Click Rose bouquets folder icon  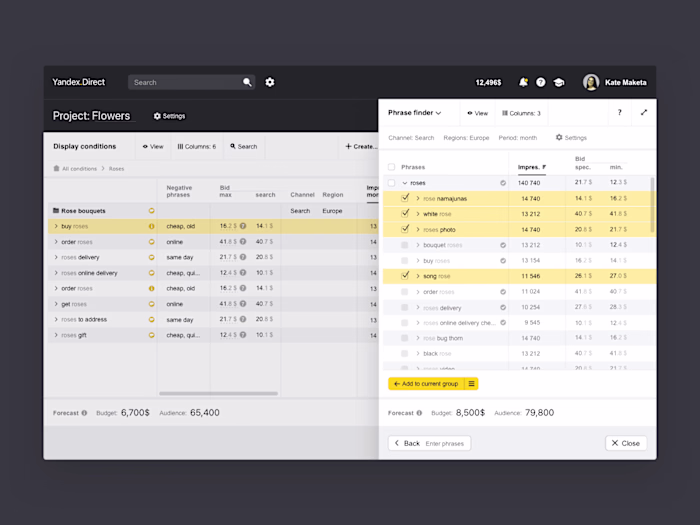(x=56, y=211)
